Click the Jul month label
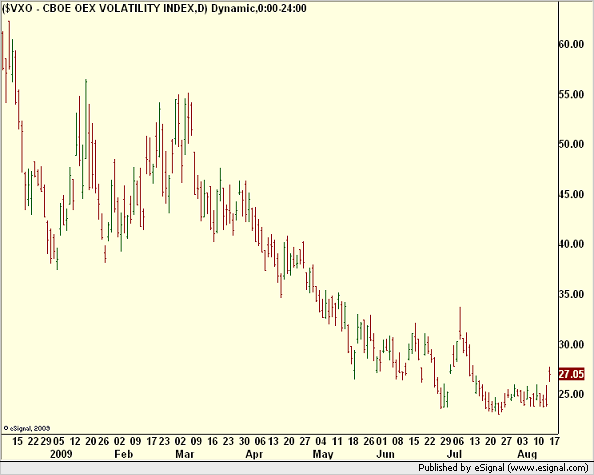This screenshot has width=594, height=475. 454,454
